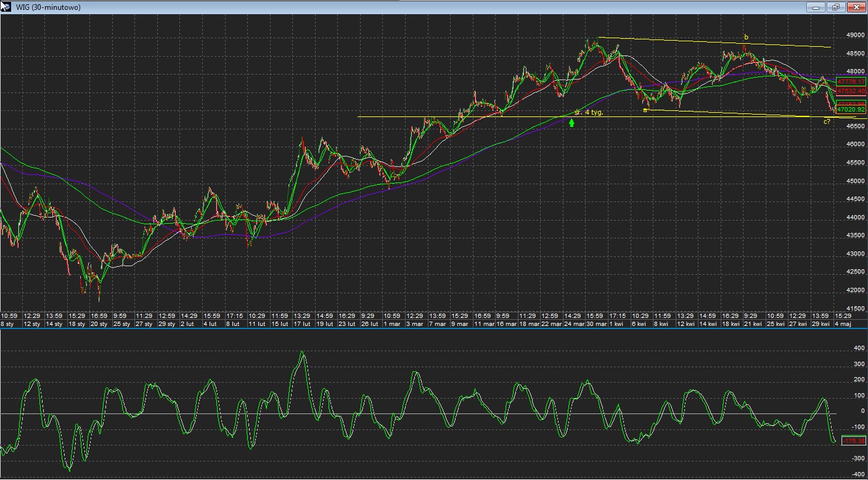Click the "śr. 4 tyg." text annotation
868x480 pixels.
588,112
